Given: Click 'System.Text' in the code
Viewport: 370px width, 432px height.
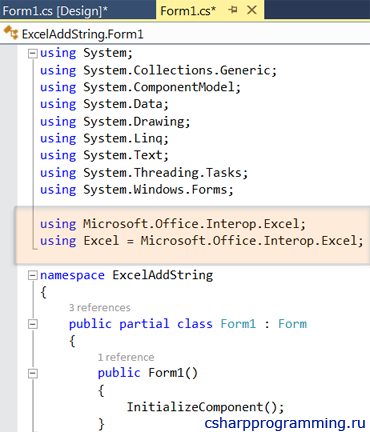Looking at the screenshot, I should tap(123, 155).
